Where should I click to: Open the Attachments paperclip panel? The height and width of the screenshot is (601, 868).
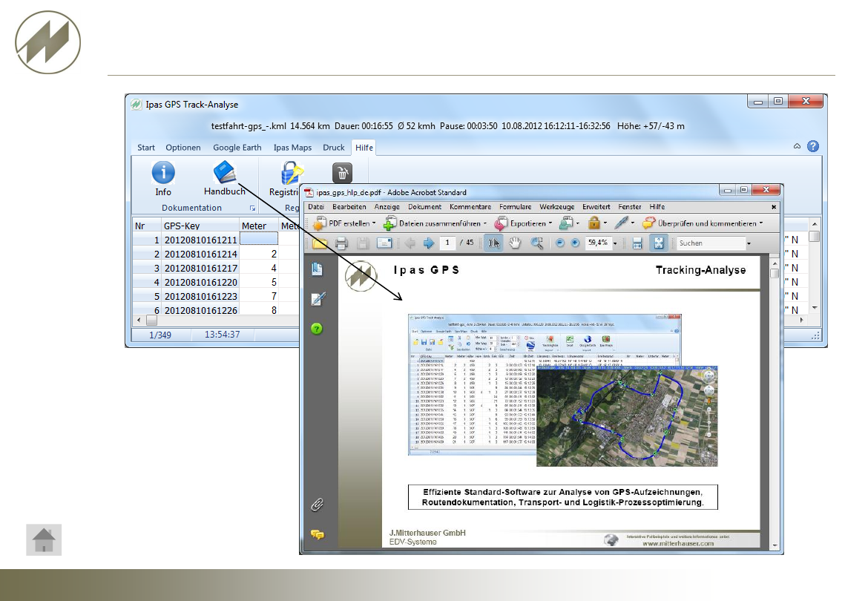click(318, 504)
